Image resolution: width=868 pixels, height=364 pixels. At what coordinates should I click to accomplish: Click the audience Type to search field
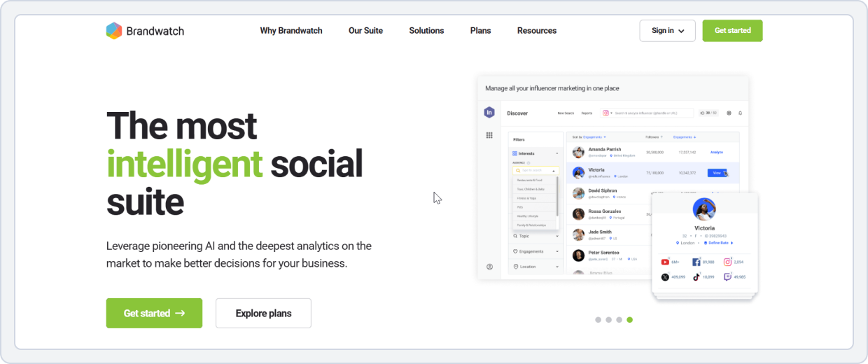coord(535,170)
